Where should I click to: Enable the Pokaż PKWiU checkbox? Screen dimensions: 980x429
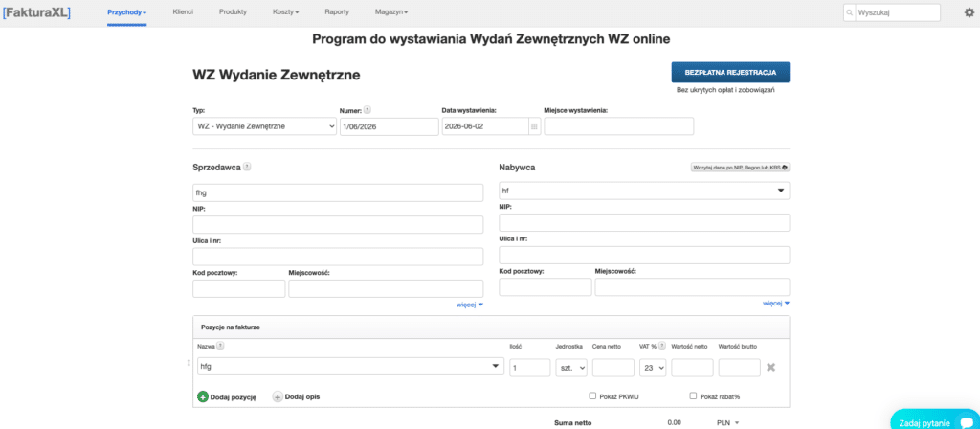[592, 395]
